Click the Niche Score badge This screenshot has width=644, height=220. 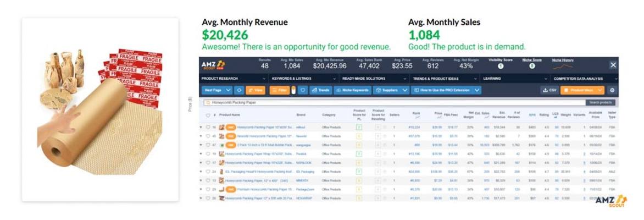532,66
